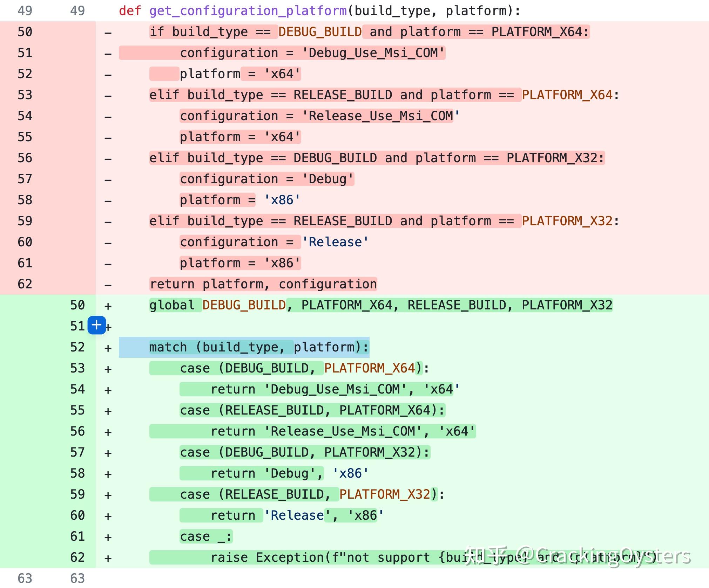Viewport: 709px width, 588px height.
Task: Click the minus marker on old line 62
Action: 108,285
